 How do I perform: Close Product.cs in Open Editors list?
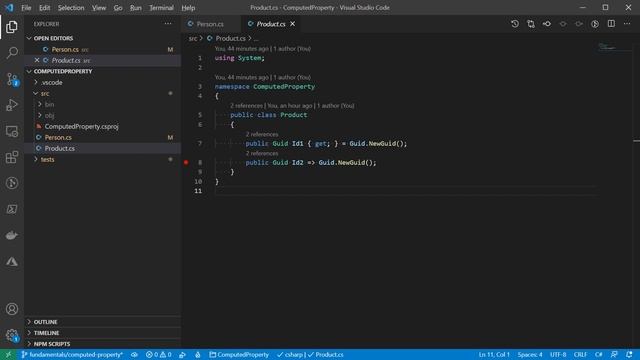coord(37,60)
